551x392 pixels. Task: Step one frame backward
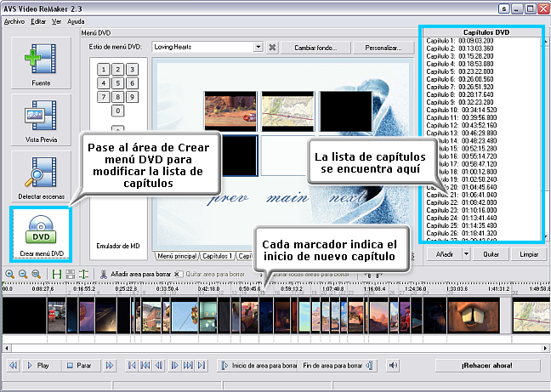click(158, 366)
